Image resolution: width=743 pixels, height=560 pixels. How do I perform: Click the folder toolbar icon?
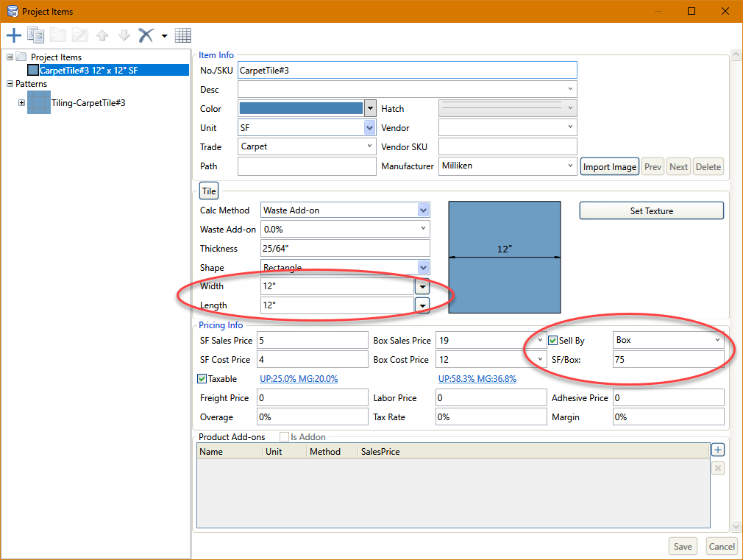pos(58,35)
